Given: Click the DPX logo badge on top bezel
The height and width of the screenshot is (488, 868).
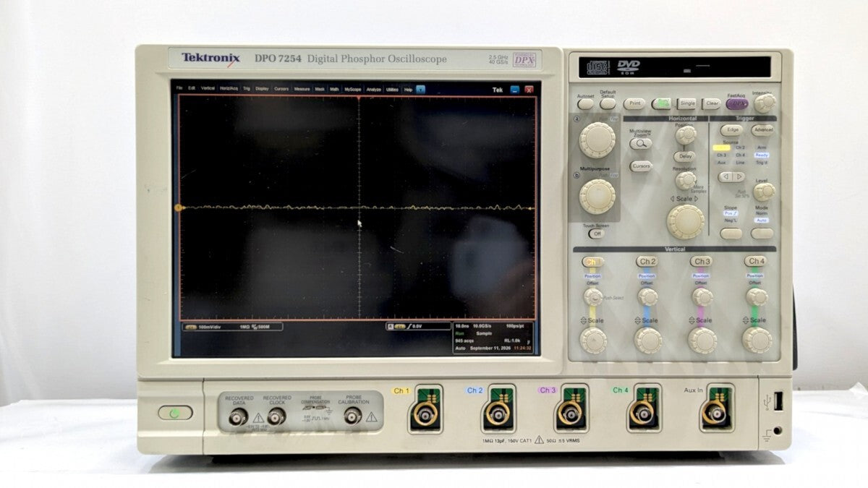Looking at the screenshot, I should click(526, 59).
